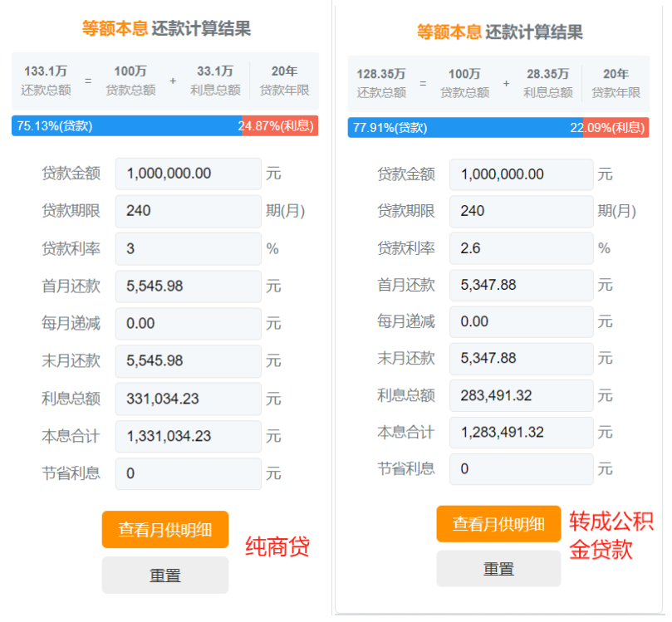Focus the 利息总额 field showing 331,034.23
Viewport: 672px width, 622px height.
[188, 399]
